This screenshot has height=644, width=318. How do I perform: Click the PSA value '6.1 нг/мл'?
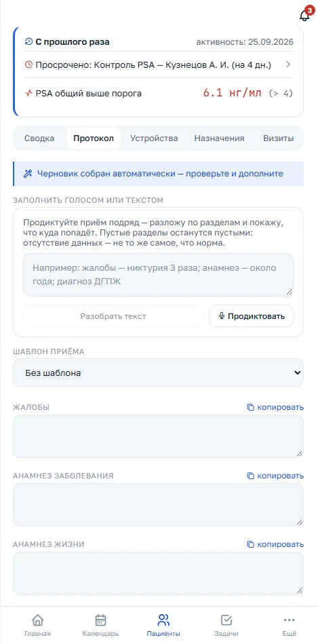click(233, 93)
